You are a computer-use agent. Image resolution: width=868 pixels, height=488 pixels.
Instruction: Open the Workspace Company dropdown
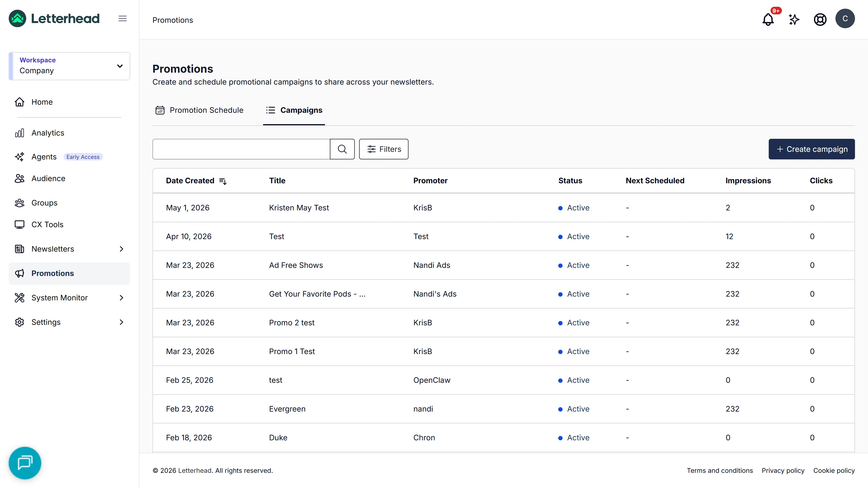(x=69, y=66)
